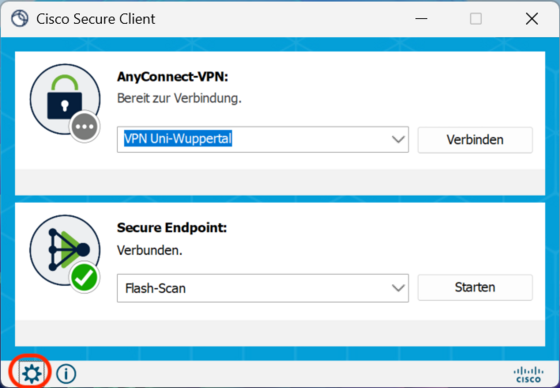Open the Flash-Scan scan type combo box
The image size is (560, 388).
coord(263,288)
